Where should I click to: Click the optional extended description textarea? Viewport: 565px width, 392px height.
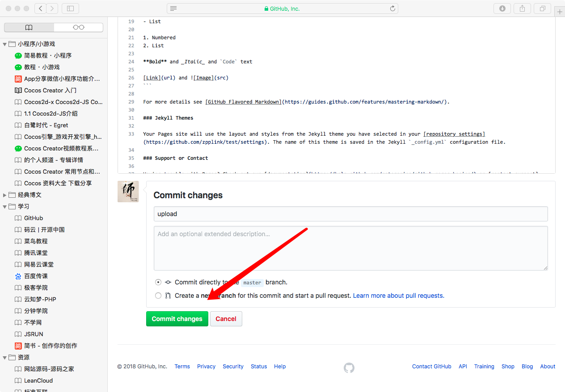pos(350,248)
